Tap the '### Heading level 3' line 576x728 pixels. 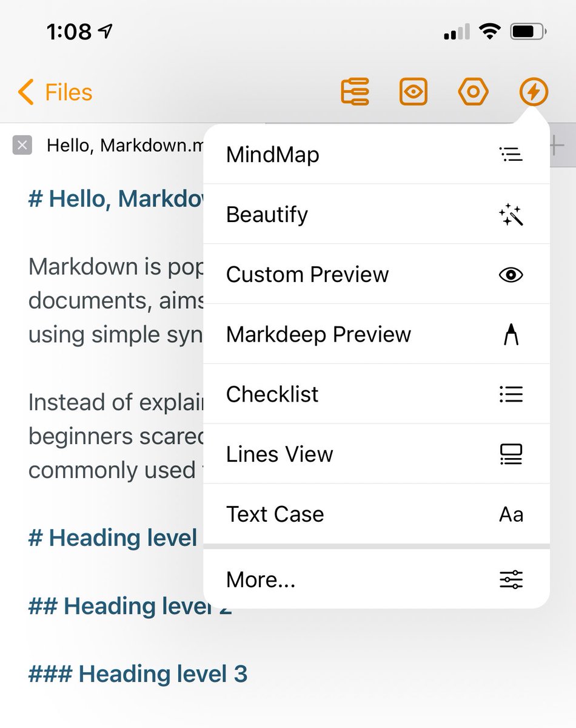(138, 674)
